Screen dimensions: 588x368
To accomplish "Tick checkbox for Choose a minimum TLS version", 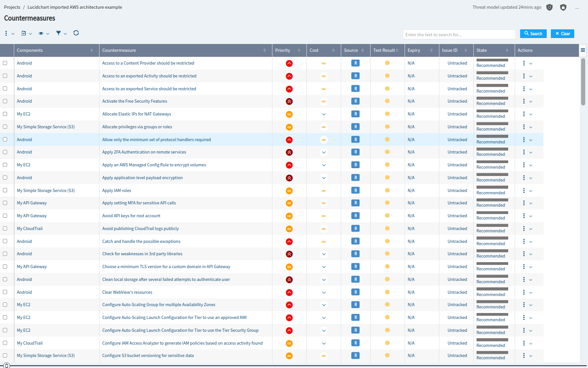I will (x=5, y=266).
